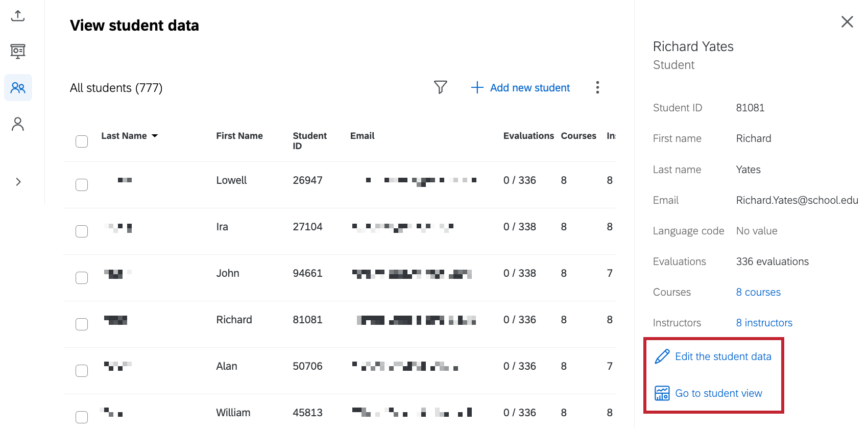
Task: Open the presentation board sidebar icon
Action: (x=18, y=51)
